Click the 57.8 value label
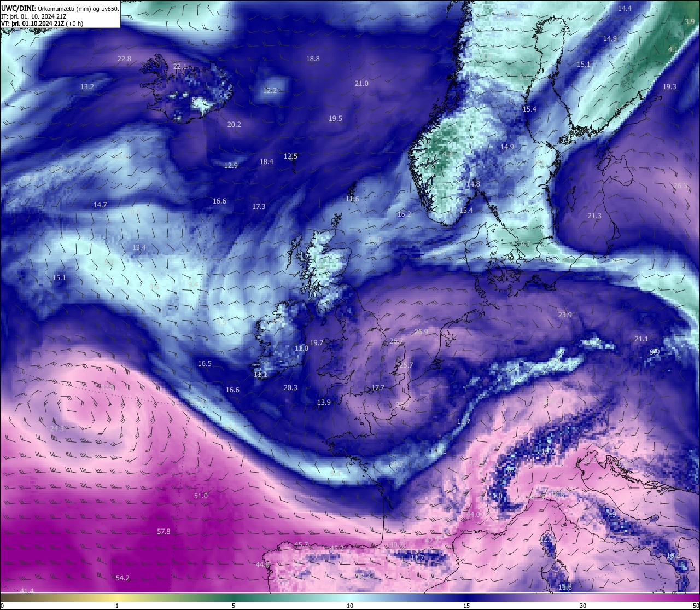 [164, 531]
